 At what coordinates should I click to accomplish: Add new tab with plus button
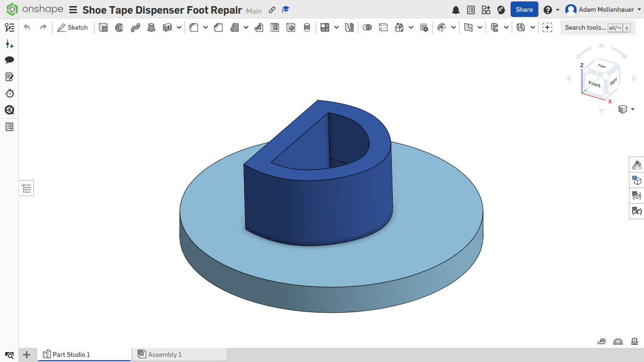(27, 354)
